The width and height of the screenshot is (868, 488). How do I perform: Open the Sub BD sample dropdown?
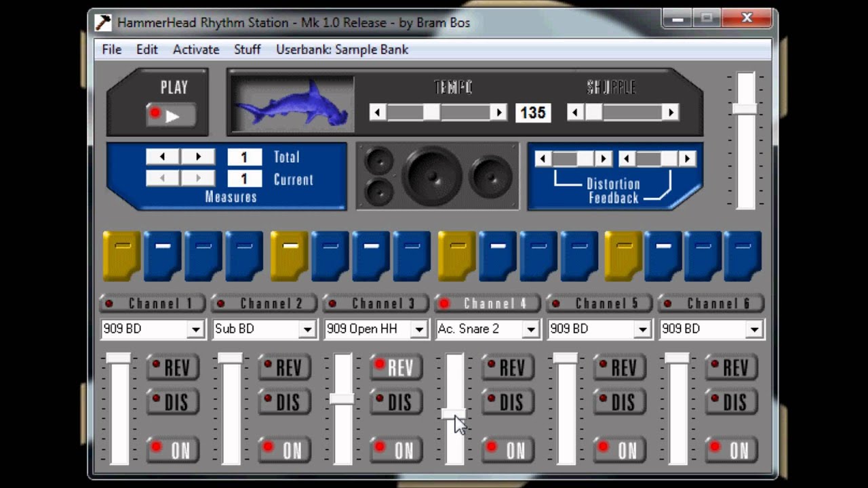point(307,329)
